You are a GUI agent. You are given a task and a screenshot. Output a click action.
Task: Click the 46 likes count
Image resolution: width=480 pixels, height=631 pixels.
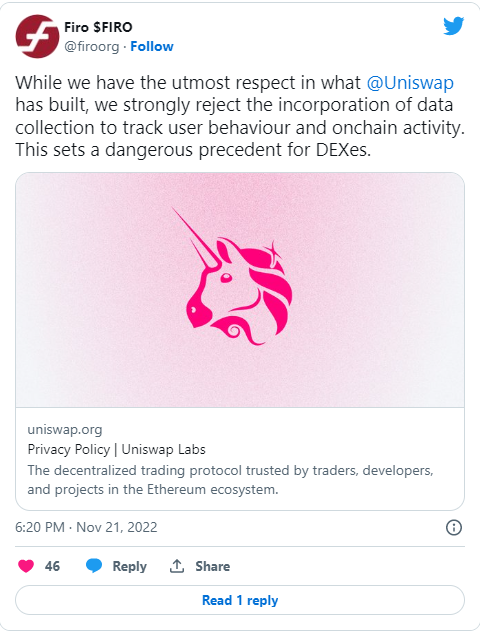tap(52, 566)
